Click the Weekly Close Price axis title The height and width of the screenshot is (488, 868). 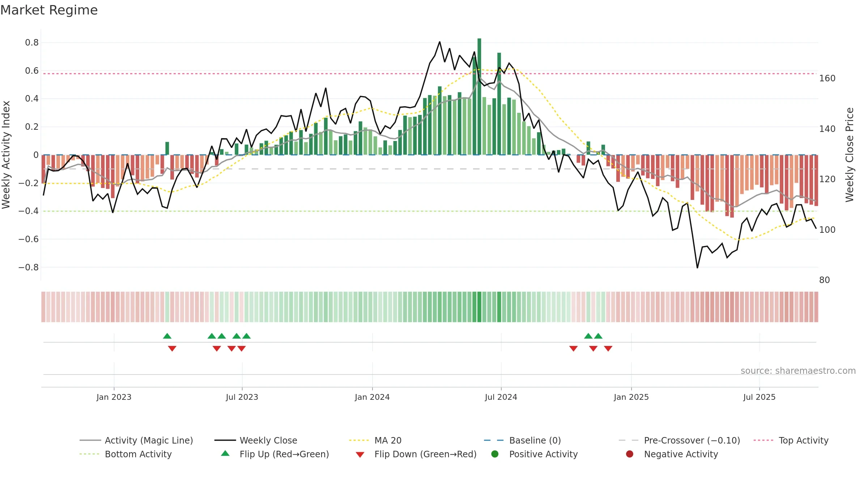coord(850,155)
